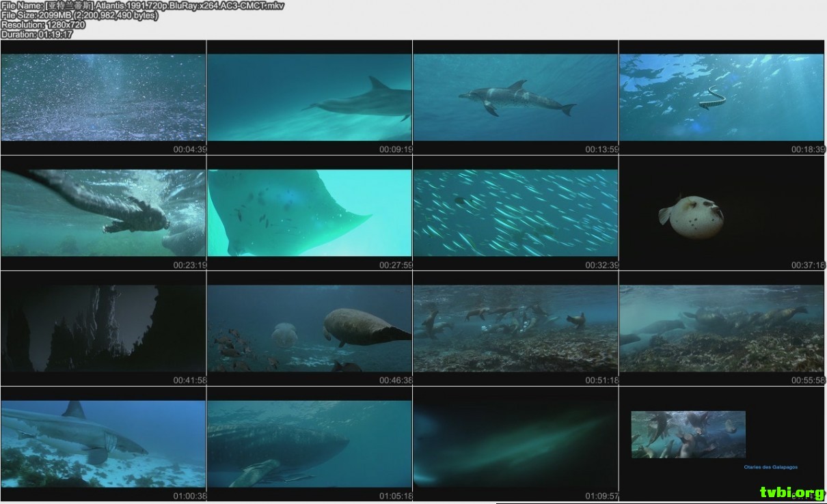Select the dolphin thumbnail timestamped 00:13:59
This screenshot has height=504, width=827.
point(516,97)
